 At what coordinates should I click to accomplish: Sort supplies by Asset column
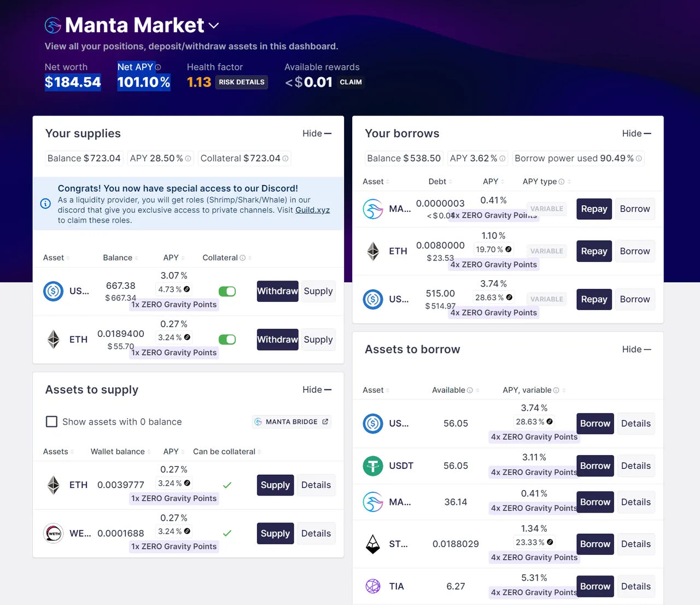(x=56, y=258)
